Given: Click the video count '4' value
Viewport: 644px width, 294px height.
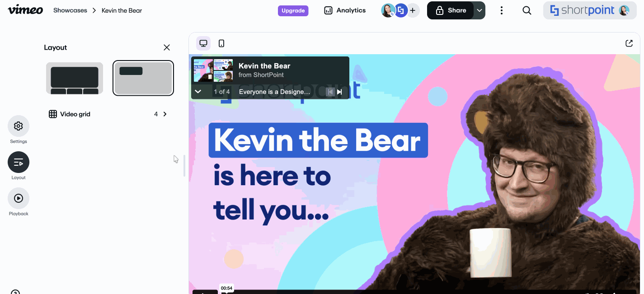Looking at the screenshot, I should [156, 114].
